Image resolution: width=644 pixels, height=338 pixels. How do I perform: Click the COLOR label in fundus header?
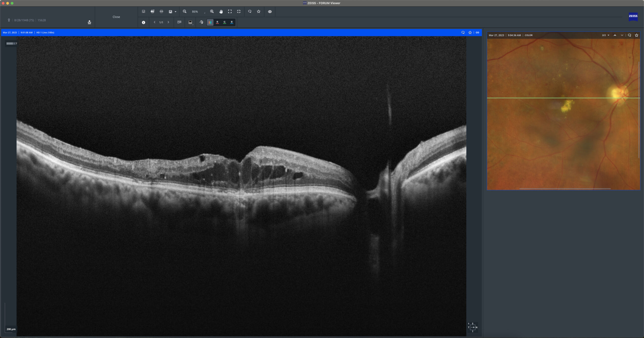[x=529, y=35]
